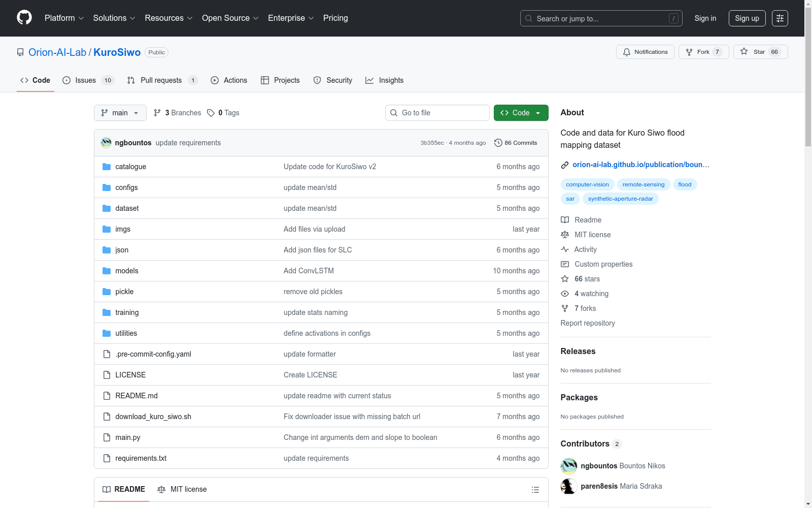This screenshot has width=812, height=508.
Task: Expand the Platform menu
Action: [x=64, y=18]
